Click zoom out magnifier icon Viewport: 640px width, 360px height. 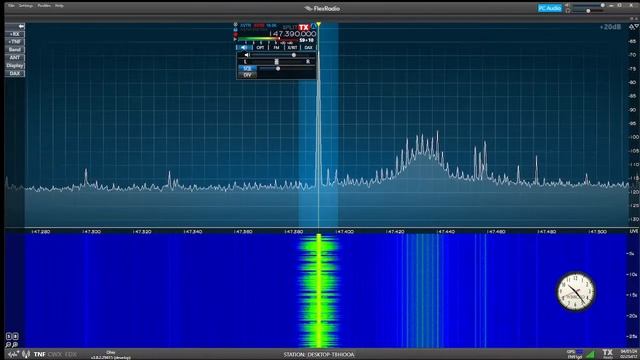point(8,345)
